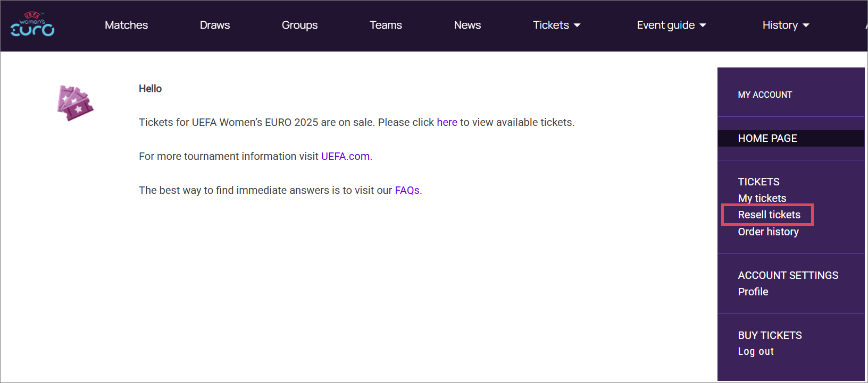Click the Hello greeting text
868x383 pixels.
click(150, 89)
